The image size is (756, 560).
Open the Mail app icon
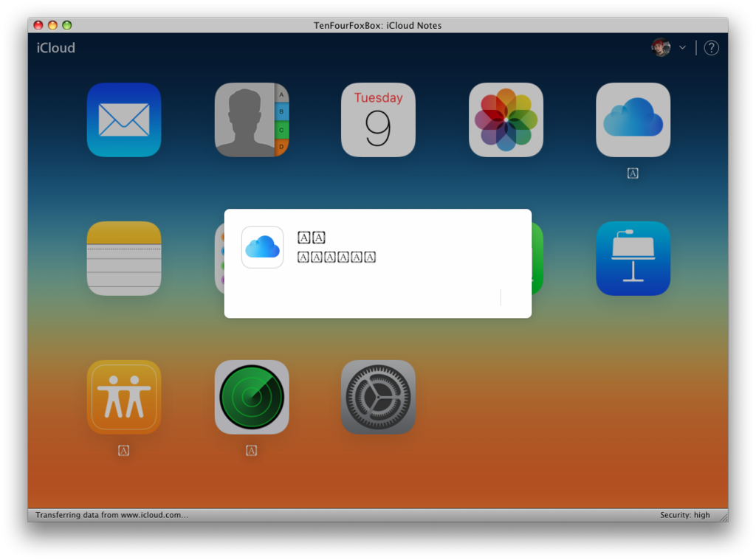124,120
